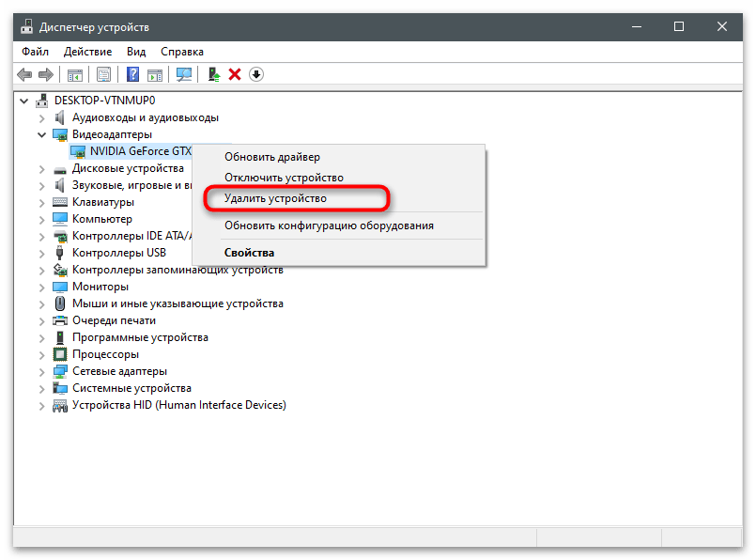Choose Отключить устройство from context menu

339,178
